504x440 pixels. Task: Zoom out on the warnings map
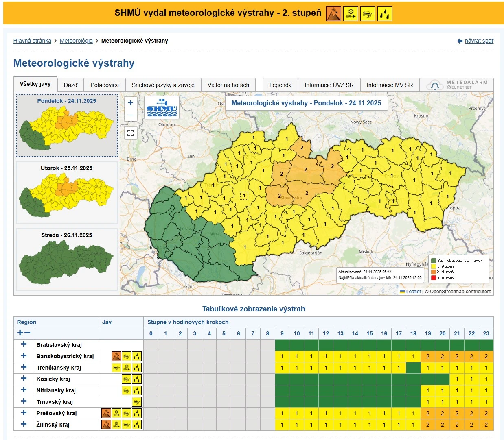131,115
